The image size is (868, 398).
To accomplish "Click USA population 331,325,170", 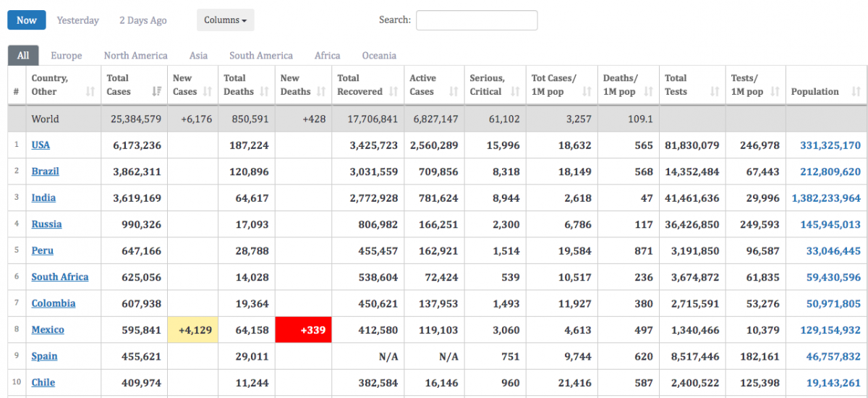I will (830, 145).
